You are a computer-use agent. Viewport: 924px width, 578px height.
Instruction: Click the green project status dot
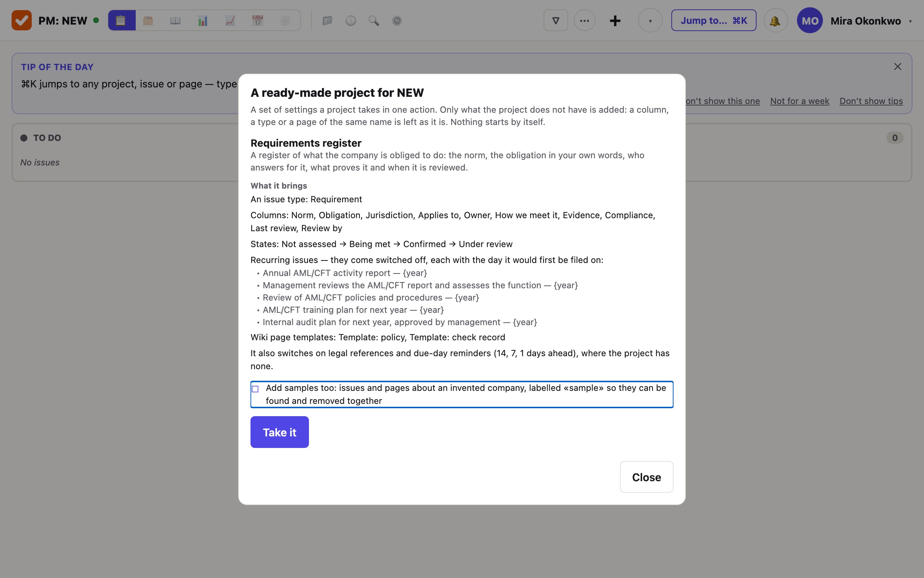[96, 20]
